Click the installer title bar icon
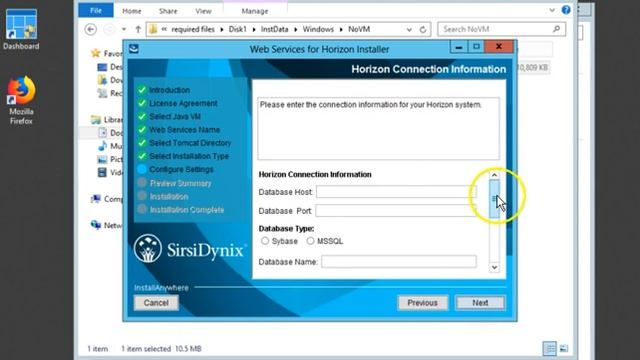Screen dimensions: 640x360 tap(134, 49)
